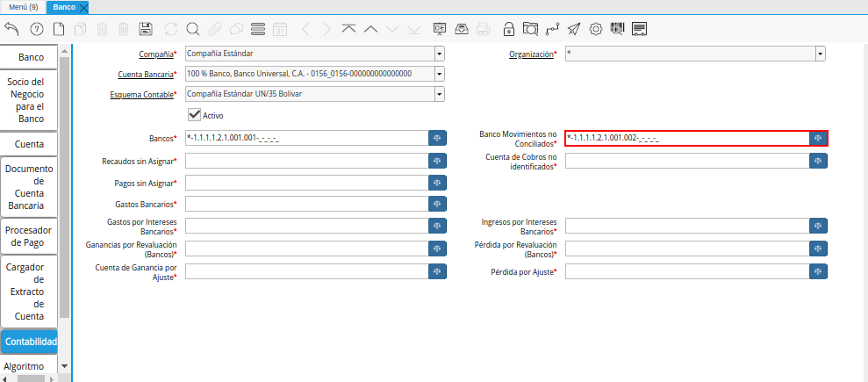868x382 pixels.
Task: Click the undo changes arrow icon
Action: coord(12,29)
